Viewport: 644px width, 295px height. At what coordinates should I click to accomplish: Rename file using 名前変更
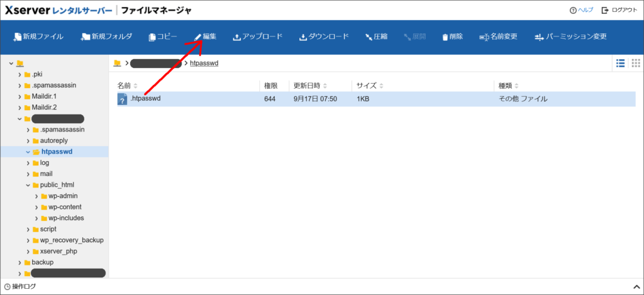[x=498, y=36]
